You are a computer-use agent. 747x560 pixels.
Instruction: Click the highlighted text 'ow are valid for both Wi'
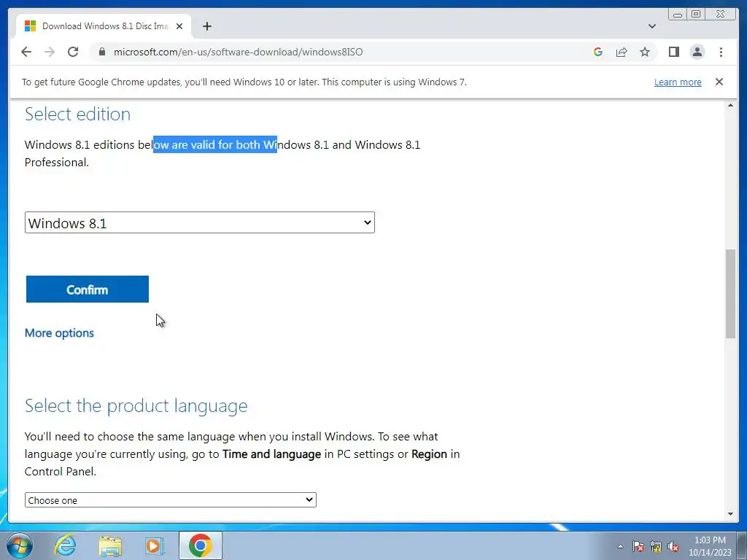[x=215, y=145]
